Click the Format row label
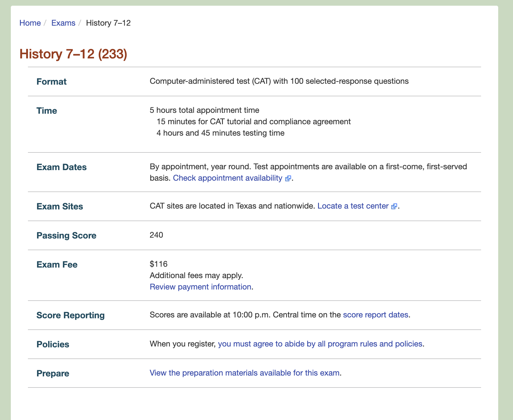513x420 pixels. tap(52, 81)
